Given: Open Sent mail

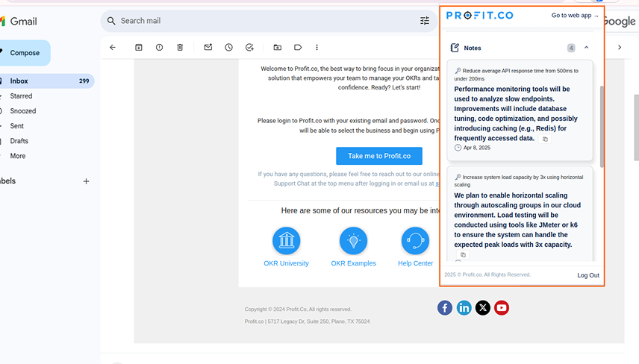Looking at the screenshot, I should pos(16,126).
